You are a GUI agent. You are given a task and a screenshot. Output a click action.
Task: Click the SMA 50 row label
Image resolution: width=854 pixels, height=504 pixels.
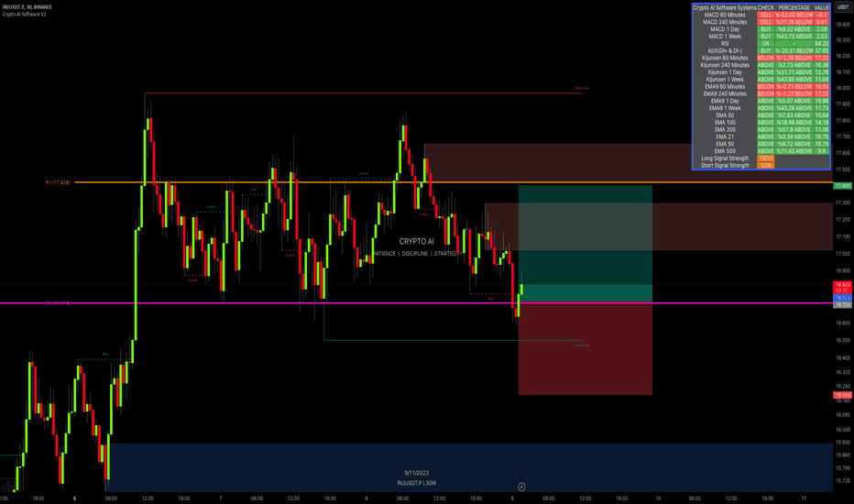coord(725,115)
